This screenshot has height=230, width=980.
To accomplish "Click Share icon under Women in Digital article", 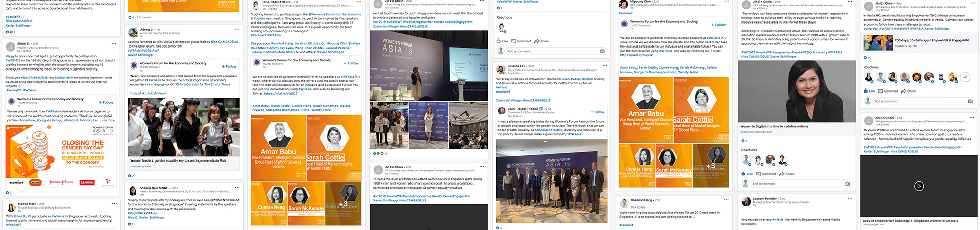I will 788,174.
